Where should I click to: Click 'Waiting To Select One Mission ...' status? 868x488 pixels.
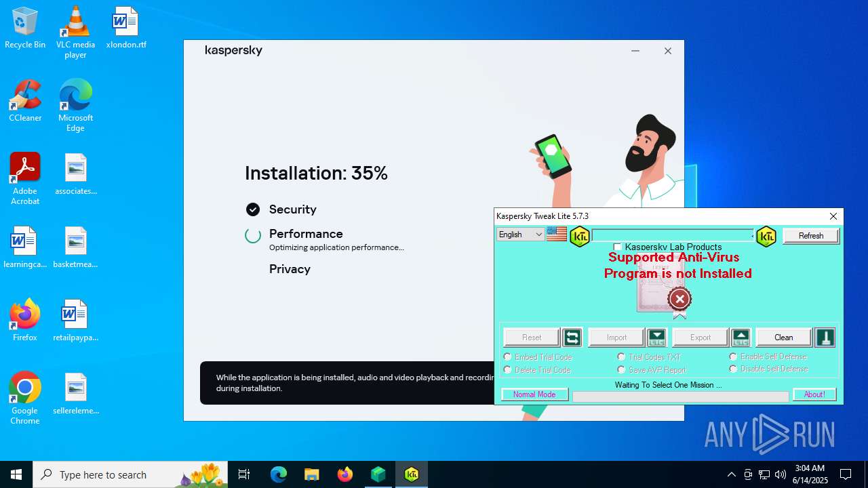[668, 385]
